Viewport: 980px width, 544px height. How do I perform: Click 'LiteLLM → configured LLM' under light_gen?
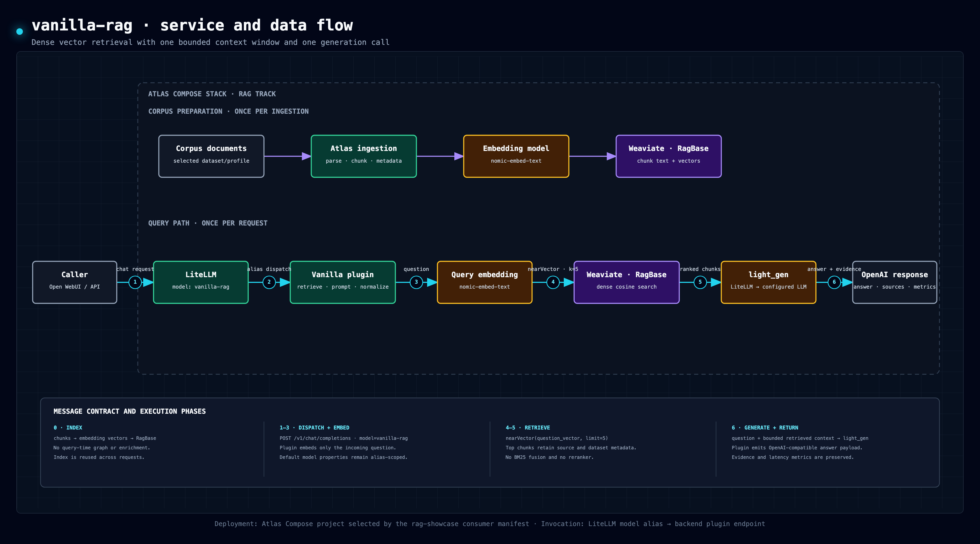(768, 287)
